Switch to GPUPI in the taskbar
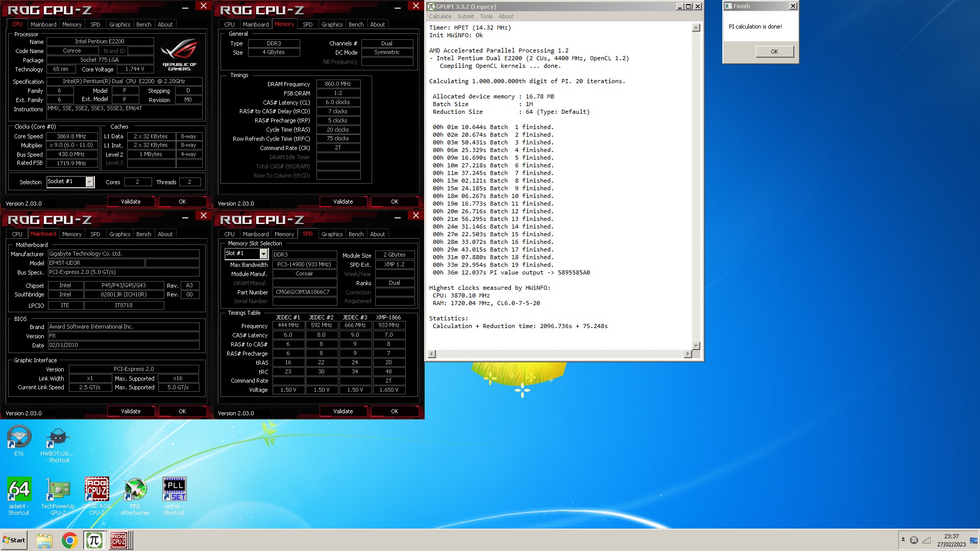 click(x=94, y=540)
